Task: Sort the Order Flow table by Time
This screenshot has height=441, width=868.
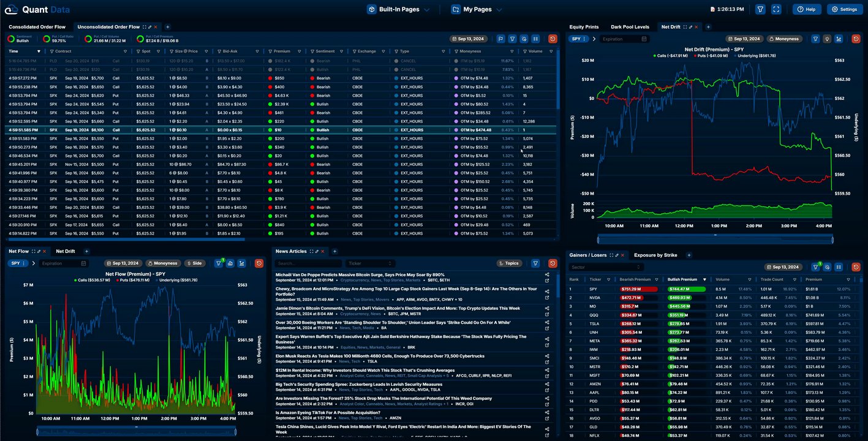Action: coord(25,51)
